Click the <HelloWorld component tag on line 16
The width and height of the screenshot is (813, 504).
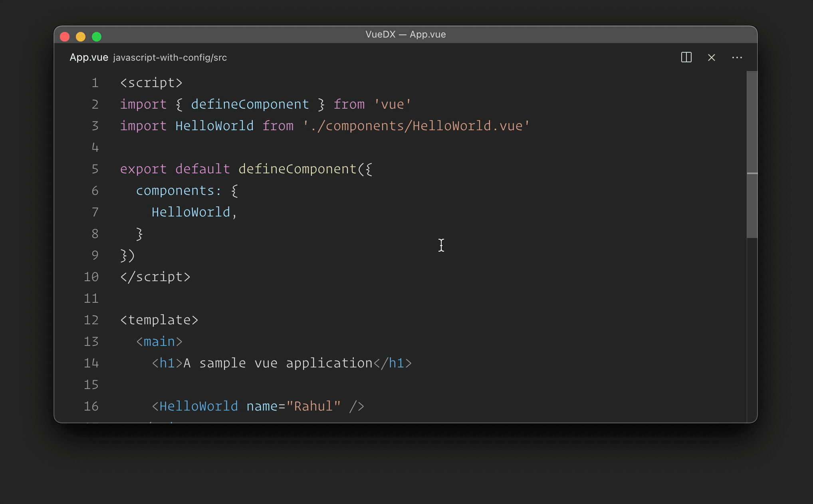194,406
